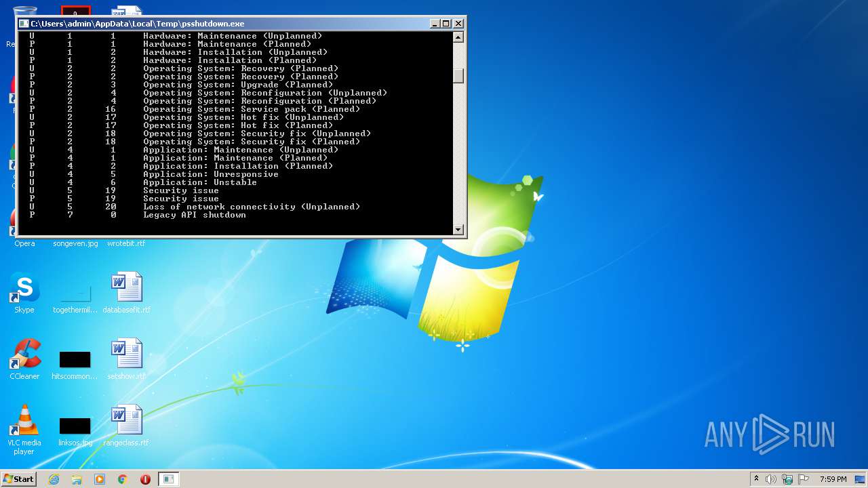The width and height of the screenshot is (868, 488).
Task: Click the psshutdown.exe title bar text
Action: (x=138, y=24)
